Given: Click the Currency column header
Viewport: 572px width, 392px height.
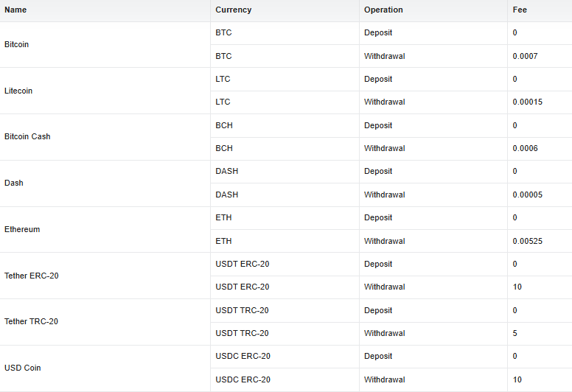Looking at the screenshot, I should (x=234, y=10).
